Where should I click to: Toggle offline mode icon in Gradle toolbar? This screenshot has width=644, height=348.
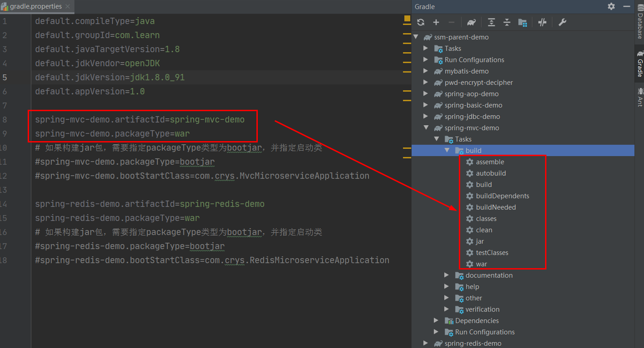tap(542, 22)
